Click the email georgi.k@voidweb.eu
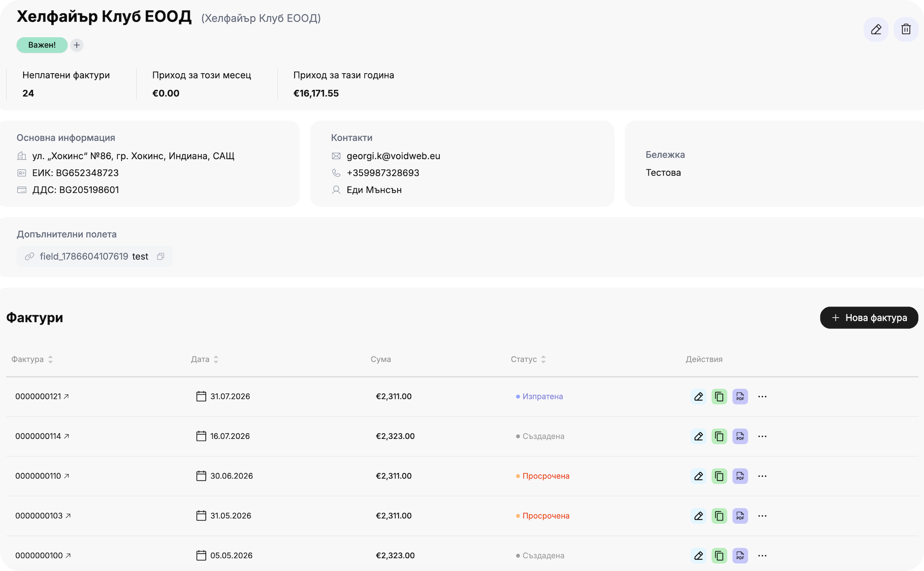Screen dimensions: 924x571 (x=393, y=156)
